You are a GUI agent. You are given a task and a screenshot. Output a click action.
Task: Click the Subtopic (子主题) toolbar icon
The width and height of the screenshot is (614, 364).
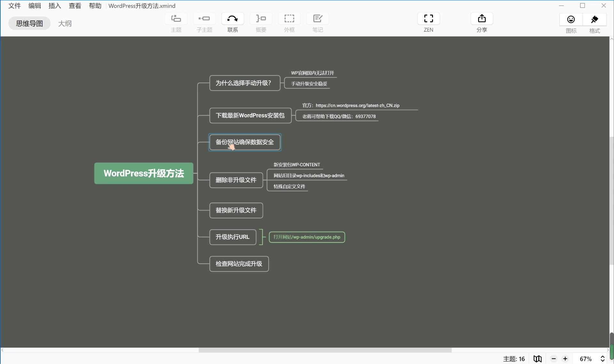[x=204, y=19]
